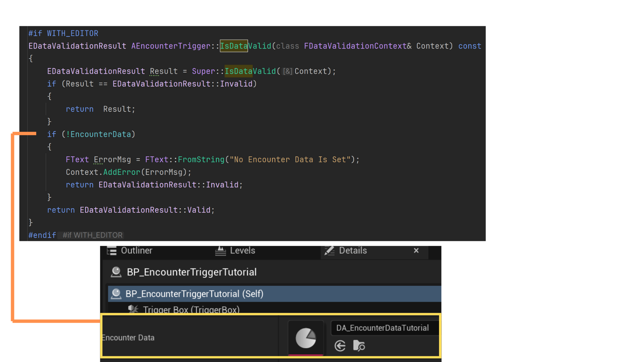The height and width of the screenshot is (362, 644).
Task: Switch to the Outliner tab
Action: pos(136,251)
